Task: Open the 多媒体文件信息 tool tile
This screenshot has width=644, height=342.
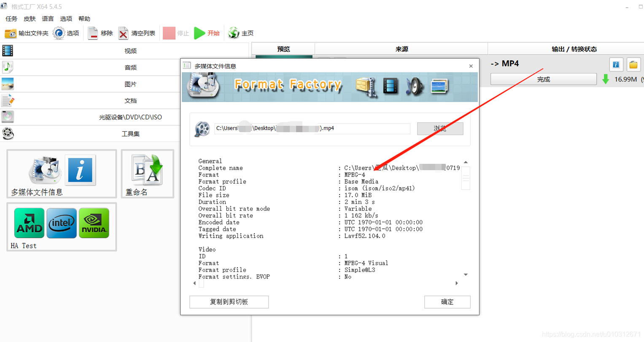Action: [62, 174]
